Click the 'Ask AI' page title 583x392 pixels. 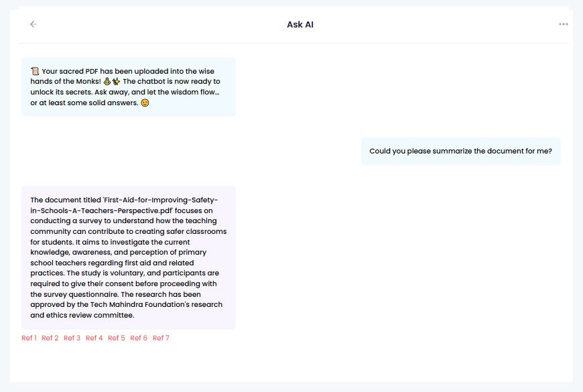(300, 25)
